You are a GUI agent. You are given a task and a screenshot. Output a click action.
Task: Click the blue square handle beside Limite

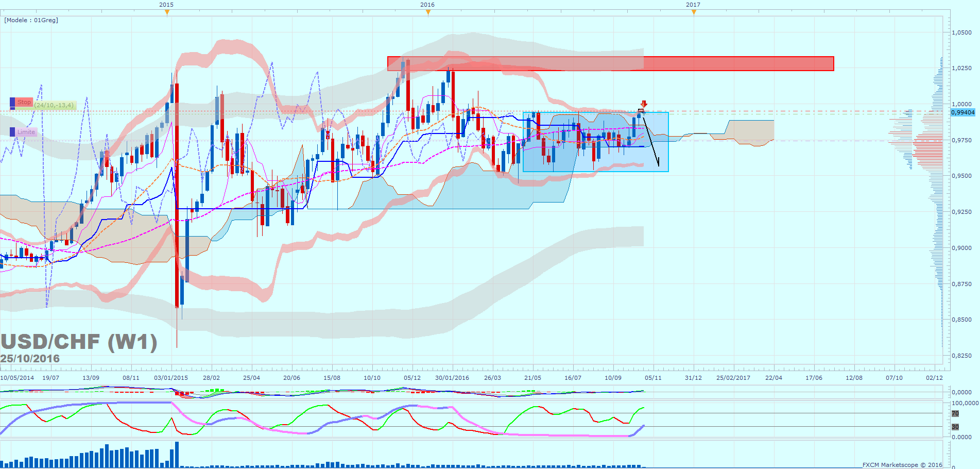12,132
